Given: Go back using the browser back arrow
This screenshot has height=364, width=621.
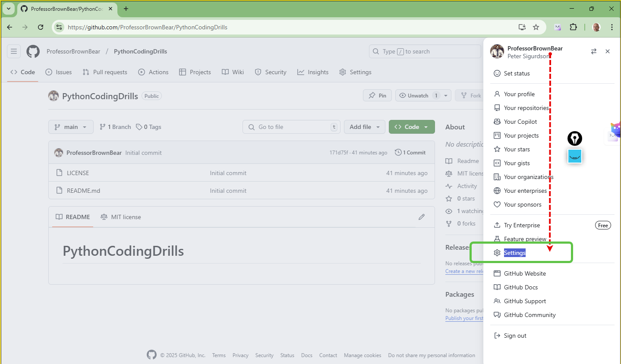Looking at the screenshot, I should point(9,27).
